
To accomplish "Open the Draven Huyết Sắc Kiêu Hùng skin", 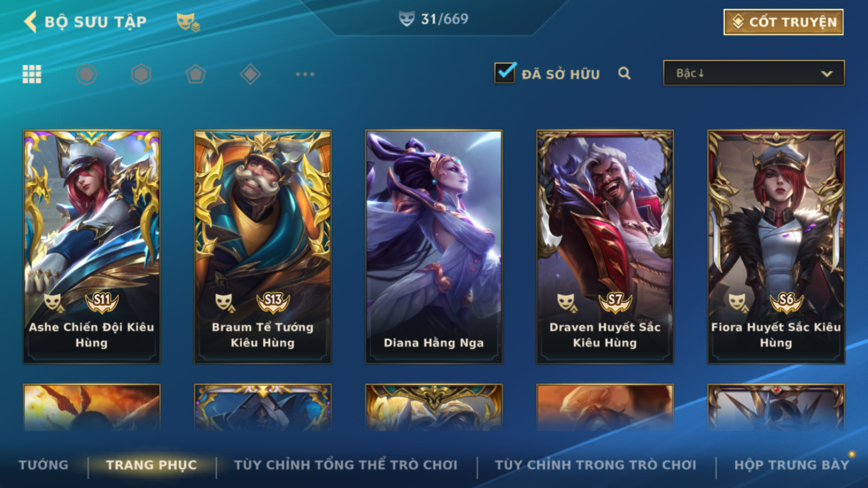I will (605, 247).
